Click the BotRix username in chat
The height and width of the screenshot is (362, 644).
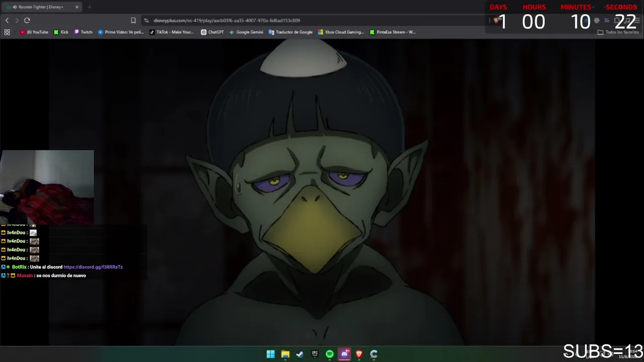(19, 267)
